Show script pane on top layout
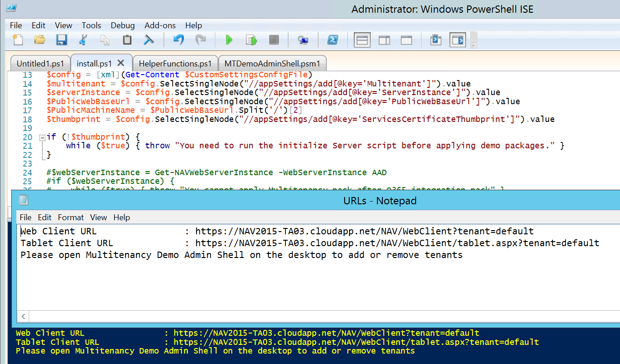The width and height of the screenshot is (620, 364). pyautogui.click(x=362, y=40)
